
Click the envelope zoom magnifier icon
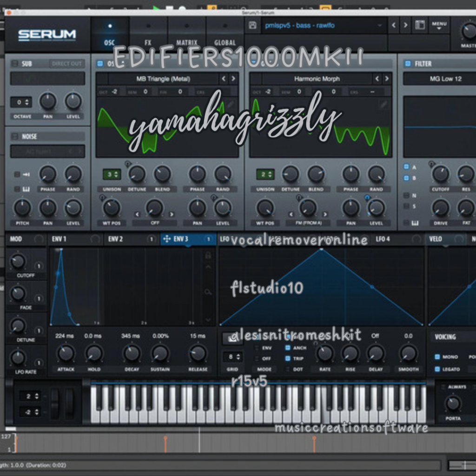click(208, 292)
